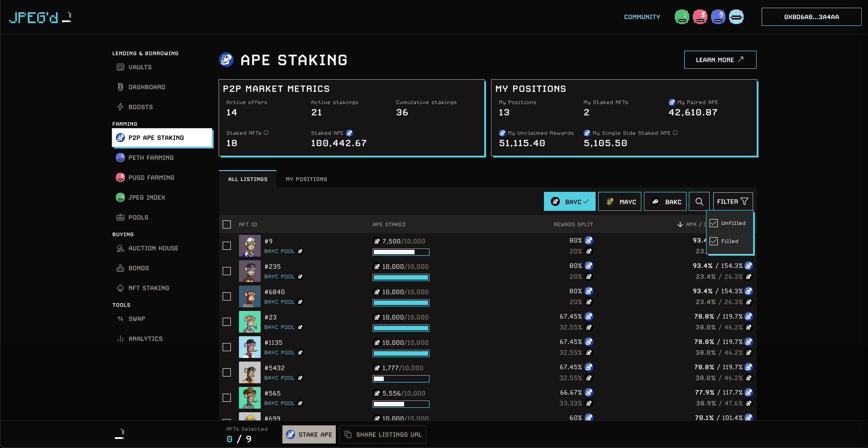
Task: Click the red PUSD token icon in header
Action: click(700, 17)
